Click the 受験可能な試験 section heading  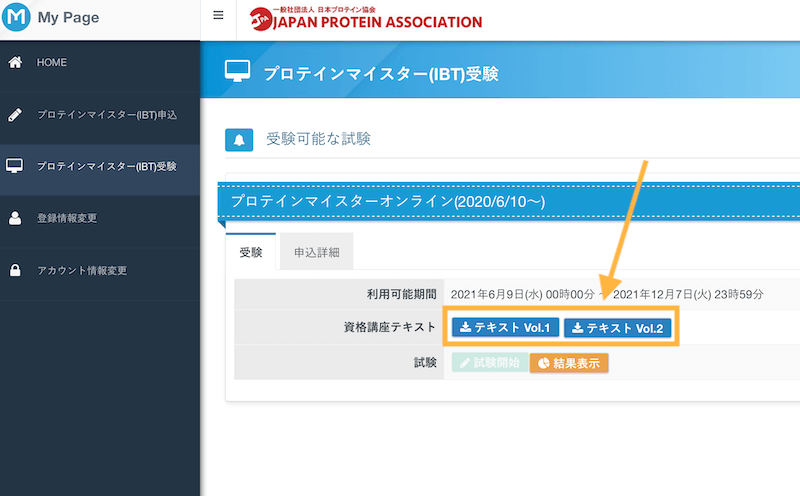click(x=318, y=139)
